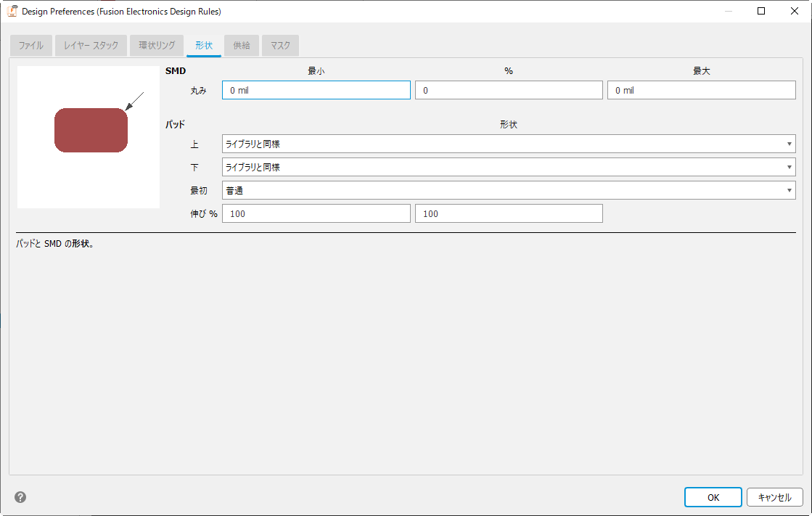
Task: Click the SMD section heading
Action: click(x=176, y=71)
